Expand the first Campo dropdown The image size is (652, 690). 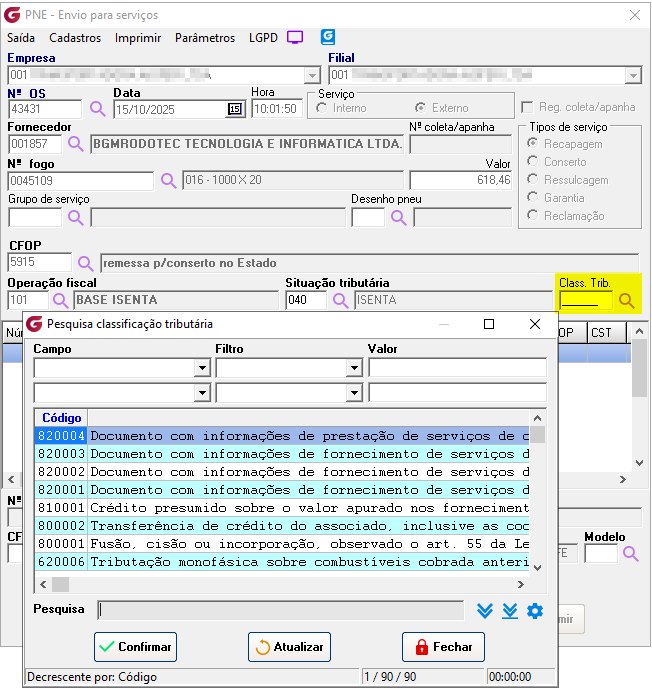point(202,368)
